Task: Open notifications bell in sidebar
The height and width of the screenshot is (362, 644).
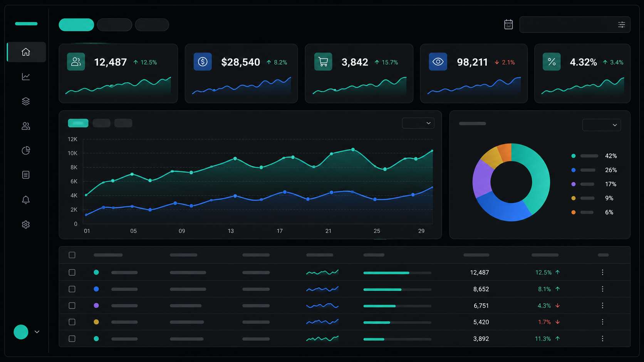Action: (x=26, y=200)
